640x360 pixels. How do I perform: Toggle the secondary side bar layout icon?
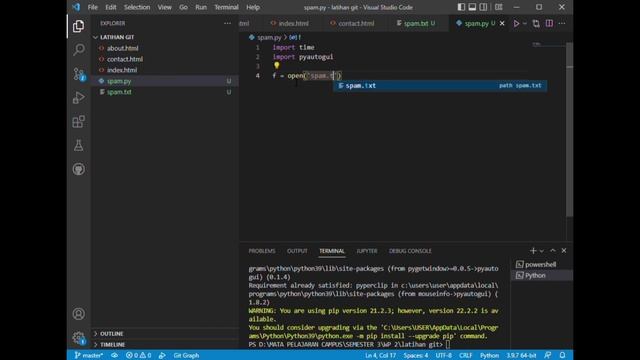coord(483,7)
